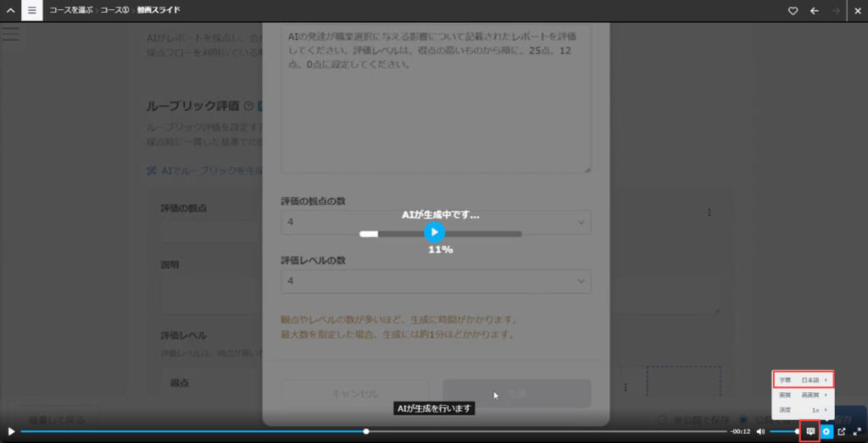868x443 pixels.
Task: Open video in pop-out window icon
Action: click(842, 431)
